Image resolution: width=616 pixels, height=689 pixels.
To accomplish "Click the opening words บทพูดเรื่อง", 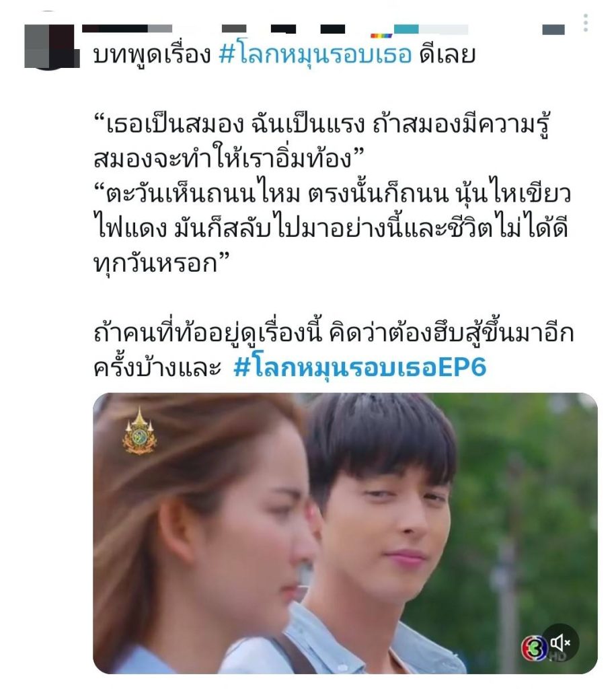I will [153, 56].
